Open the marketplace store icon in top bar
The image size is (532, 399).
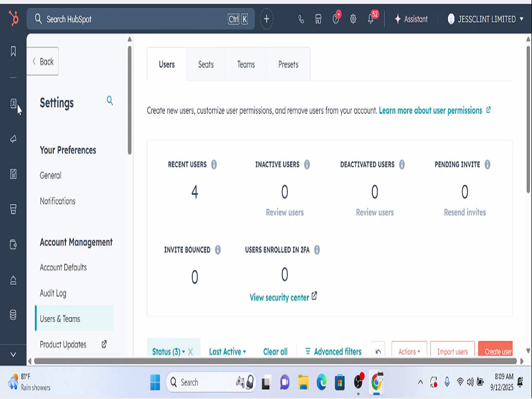click(318, 19)
